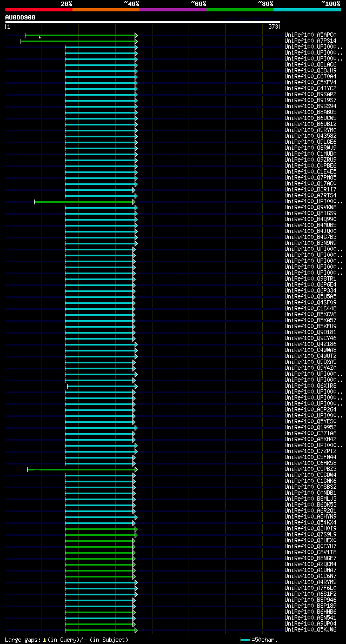Select the UniRef100_C1GNK6 label
The height and width of the screenshot is (644, 346).
click(x=310, y=481)
